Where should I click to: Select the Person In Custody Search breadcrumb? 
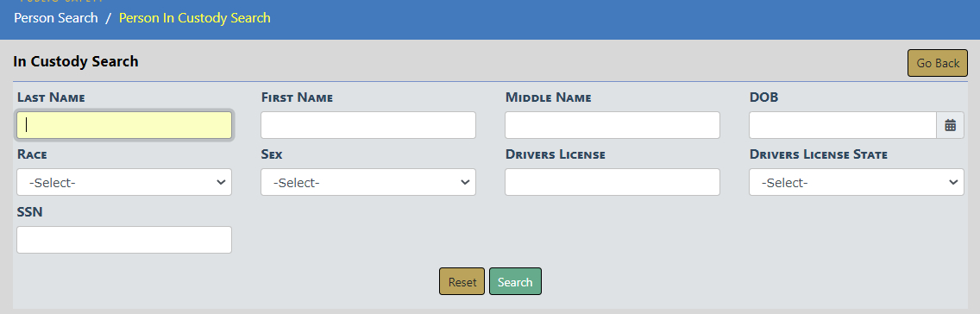pyautogui.click(x=195, y=17)
